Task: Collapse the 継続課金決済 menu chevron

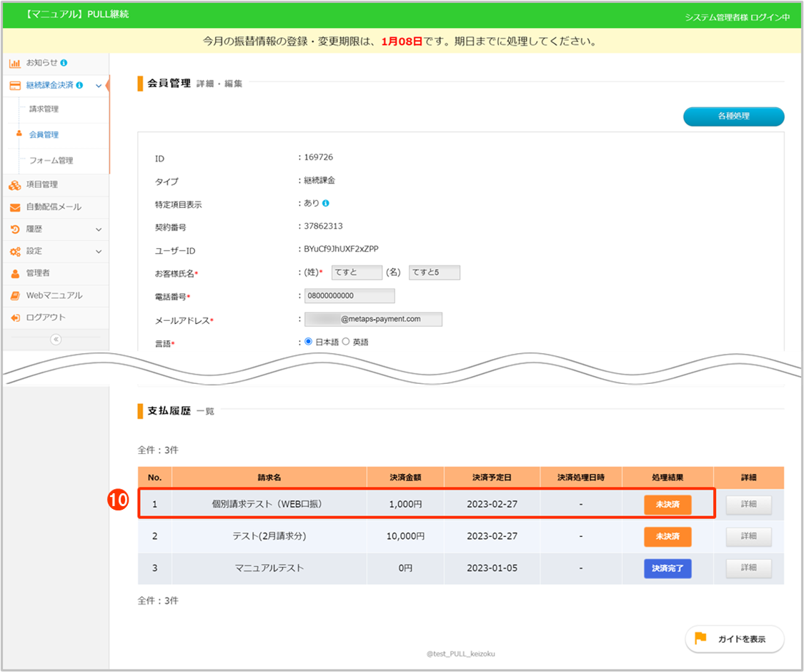Action: [x=99, y=86]
